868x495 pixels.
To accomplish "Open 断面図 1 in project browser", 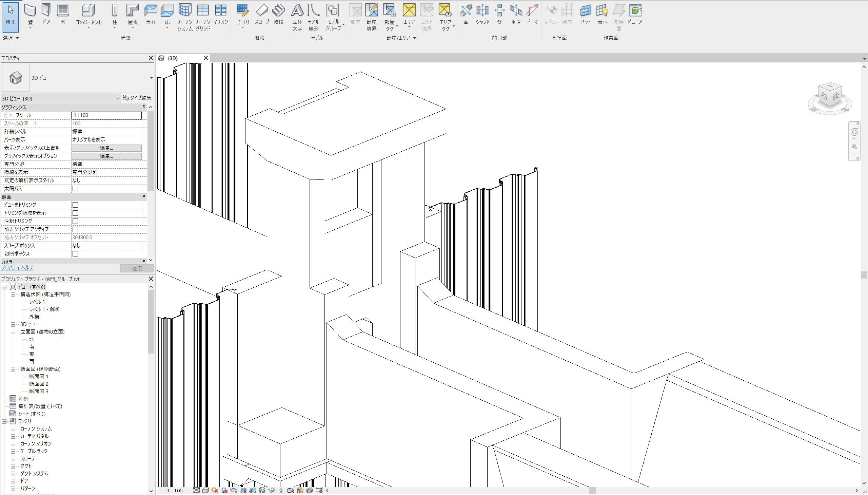I will [x=39, y=376].
